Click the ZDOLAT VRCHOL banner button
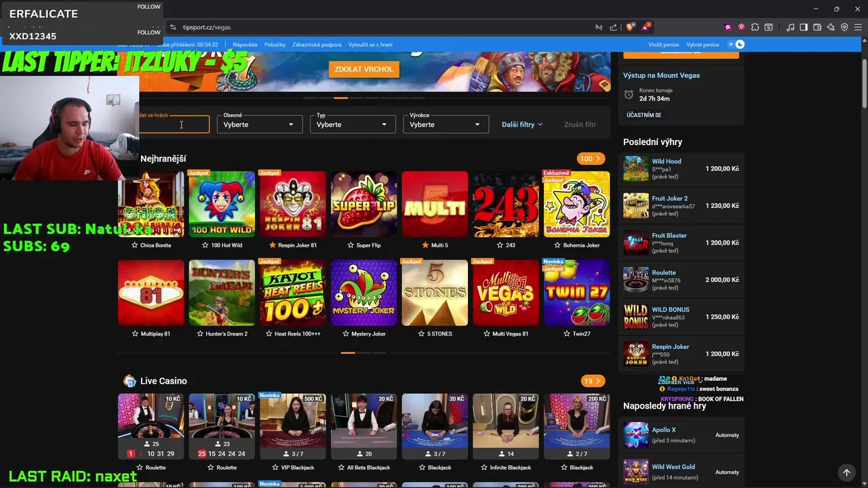The height and width of the screenshot is (488, 868). (x=363, y=69)
